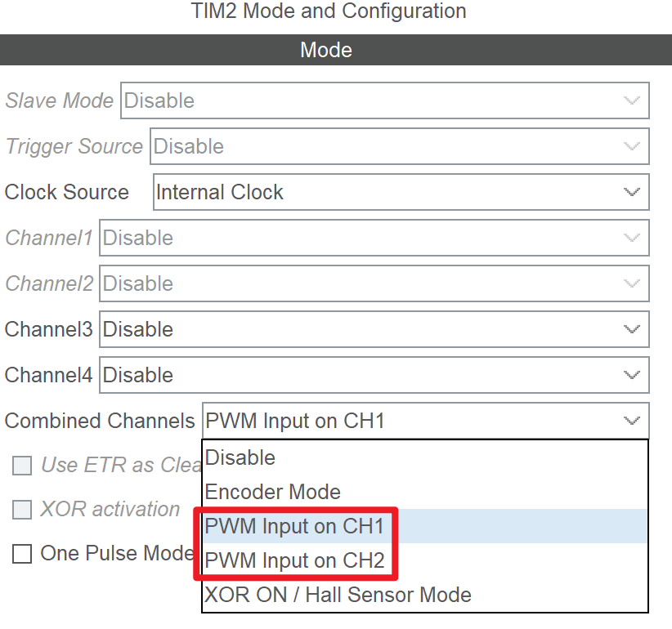Click the Channel2 dropdown chevron
Viewport: 672px width, 629px height.
coord(631,283)
